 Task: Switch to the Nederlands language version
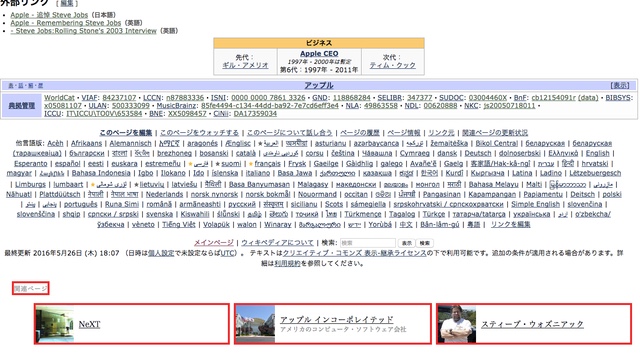pyautogui.click(x=164, y=194)
